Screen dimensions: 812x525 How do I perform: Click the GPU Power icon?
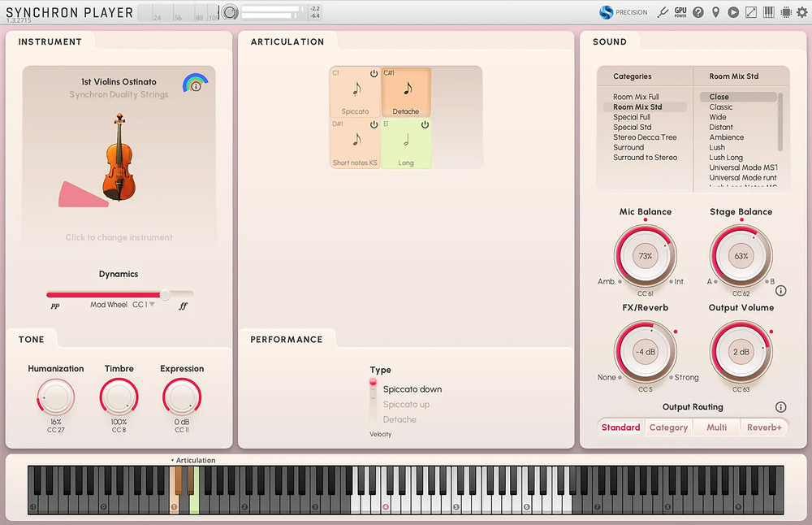(x=680, y=12)
